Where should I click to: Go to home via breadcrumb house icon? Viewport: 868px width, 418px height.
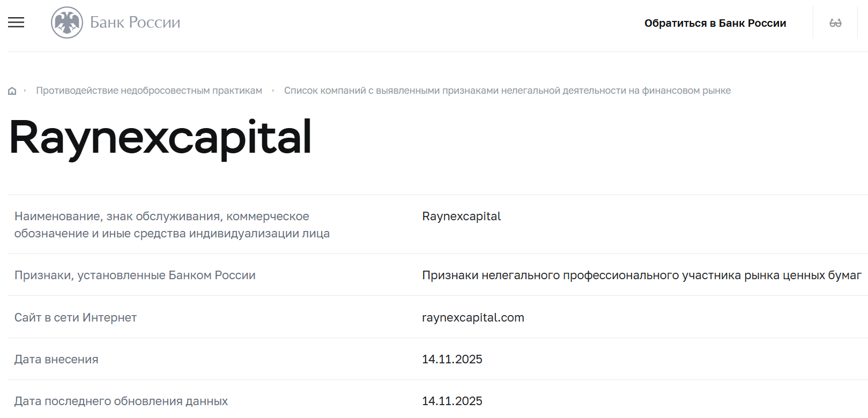pos(12,91)
